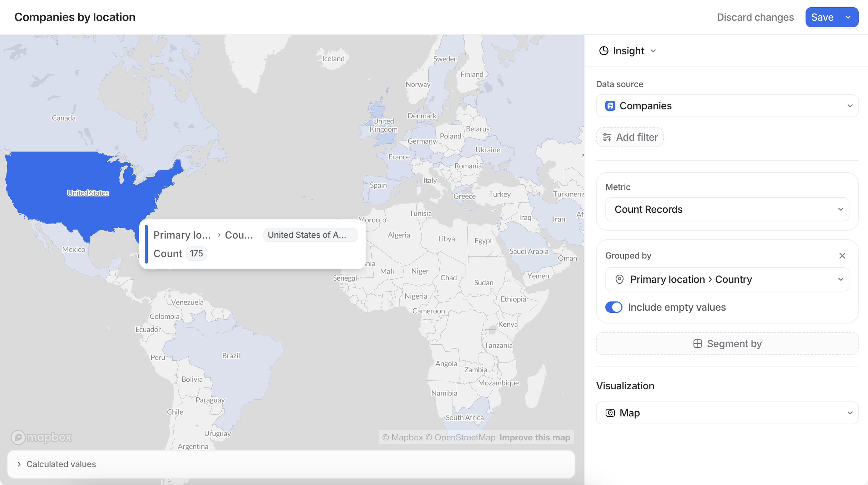This screenshot has height=485, width=868.
Task: Click the Mapbox logo on the map
Action: pyautogui.click(x=41, y=437)
